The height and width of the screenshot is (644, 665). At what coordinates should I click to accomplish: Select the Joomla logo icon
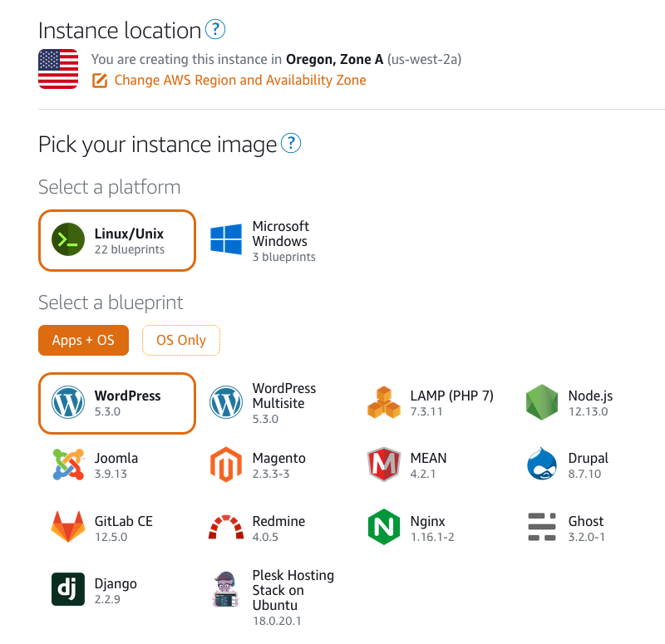pos(68,465)
